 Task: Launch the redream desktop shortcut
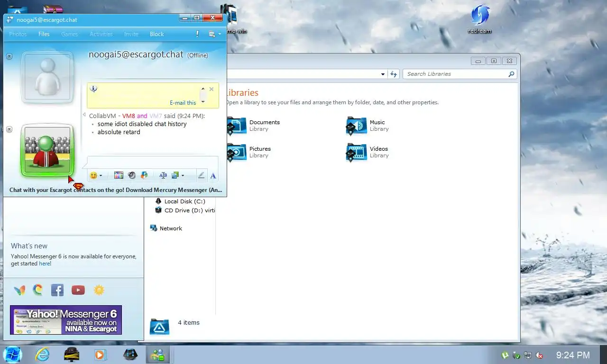coord(480,19)
